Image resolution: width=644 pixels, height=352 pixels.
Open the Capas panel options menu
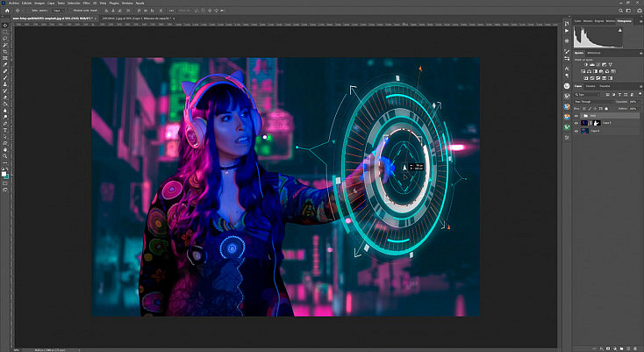pyautogui.click(x=640, y=86)
